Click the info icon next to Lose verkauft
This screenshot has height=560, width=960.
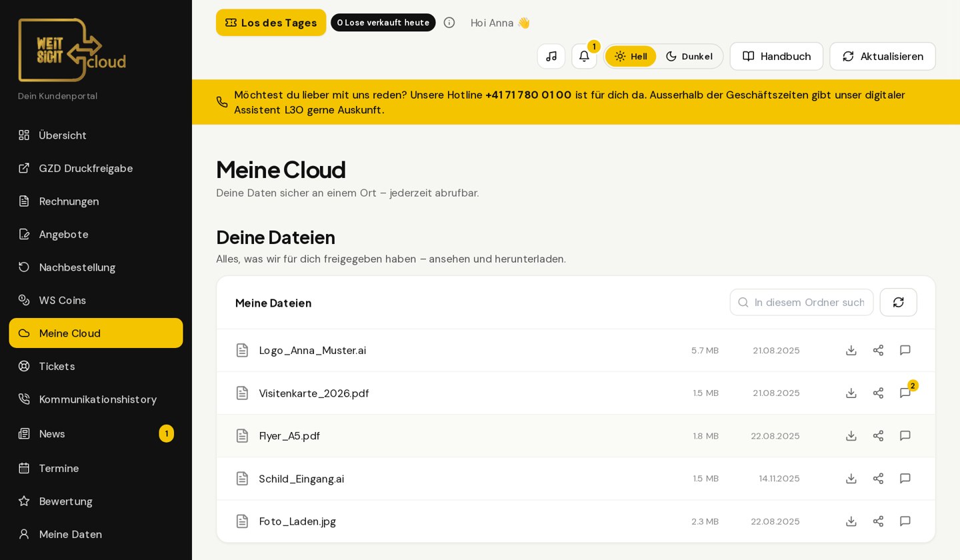pos(449,23)
